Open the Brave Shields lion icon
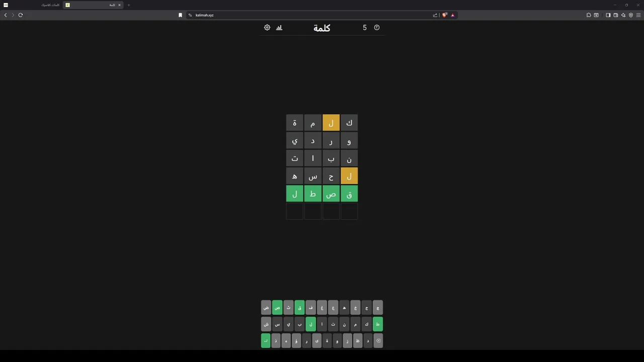Screen dimensions: 644x362 [445, 15]
